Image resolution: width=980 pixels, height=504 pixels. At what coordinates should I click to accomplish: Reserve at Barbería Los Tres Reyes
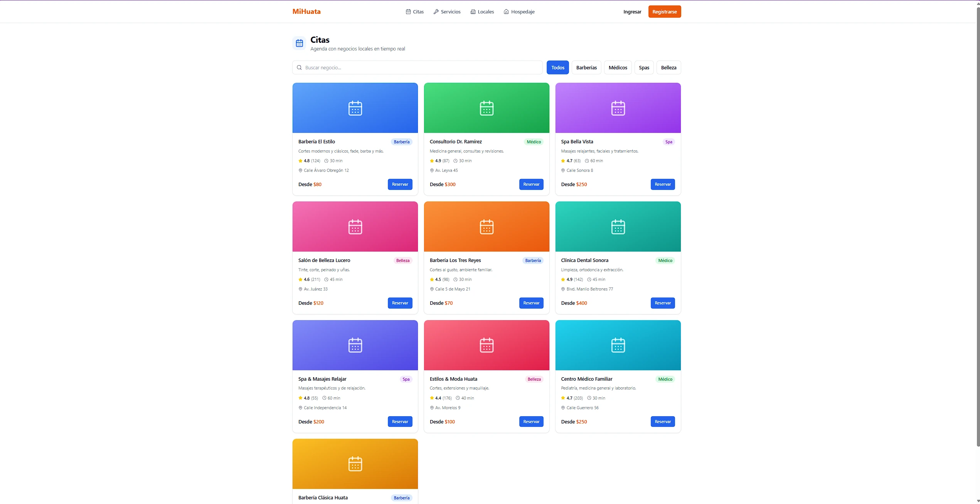point(531,303)
